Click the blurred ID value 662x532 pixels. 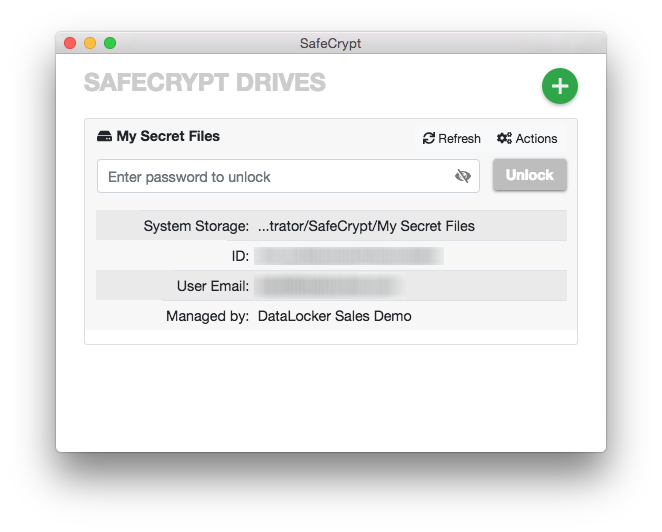click(x=349, y=256)
